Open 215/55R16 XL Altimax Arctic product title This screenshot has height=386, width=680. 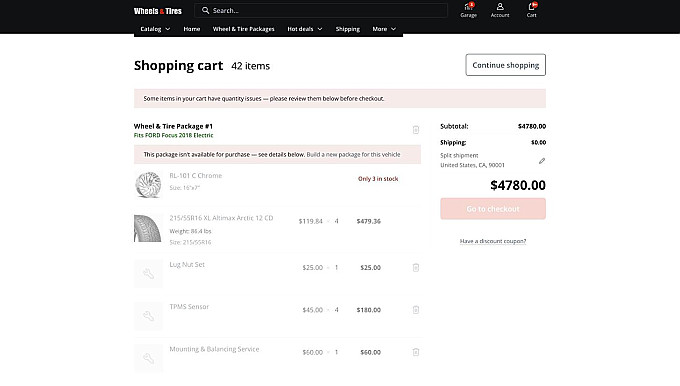coord(221,218)
